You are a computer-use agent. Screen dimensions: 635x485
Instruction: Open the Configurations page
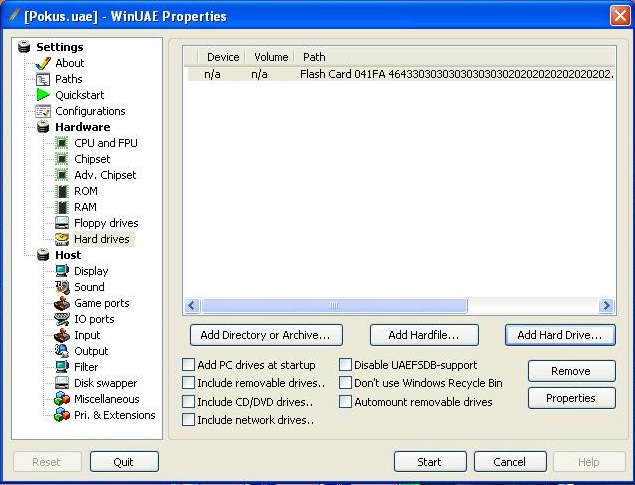90,111
